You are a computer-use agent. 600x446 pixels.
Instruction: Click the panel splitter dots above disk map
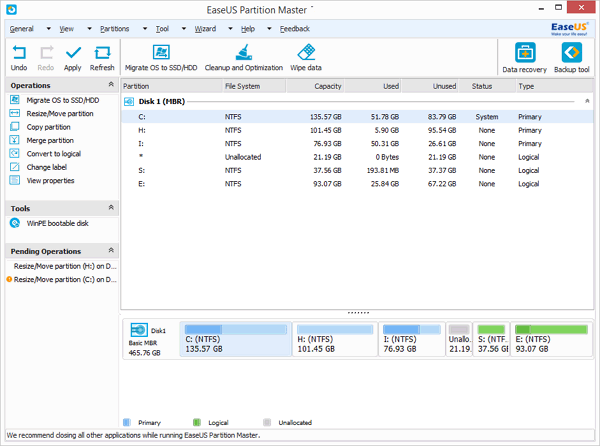358,313
